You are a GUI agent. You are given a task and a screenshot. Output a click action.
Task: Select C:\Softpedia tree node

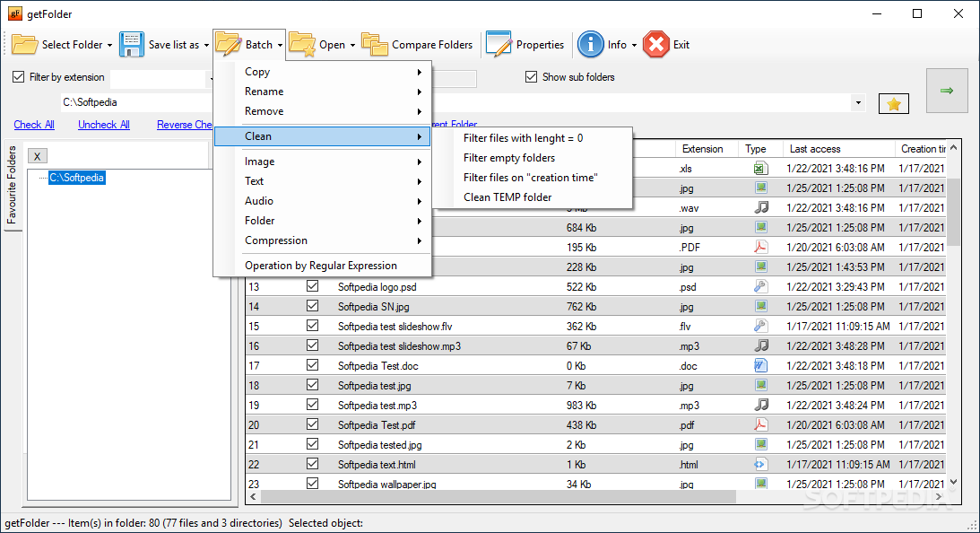tap(77, 178)
